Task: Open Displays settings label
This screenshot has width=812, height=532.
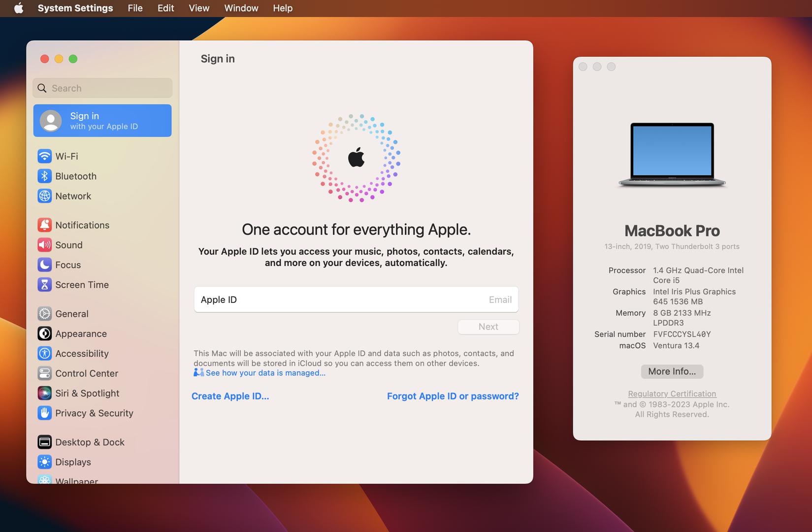Action: coord(73,462)
